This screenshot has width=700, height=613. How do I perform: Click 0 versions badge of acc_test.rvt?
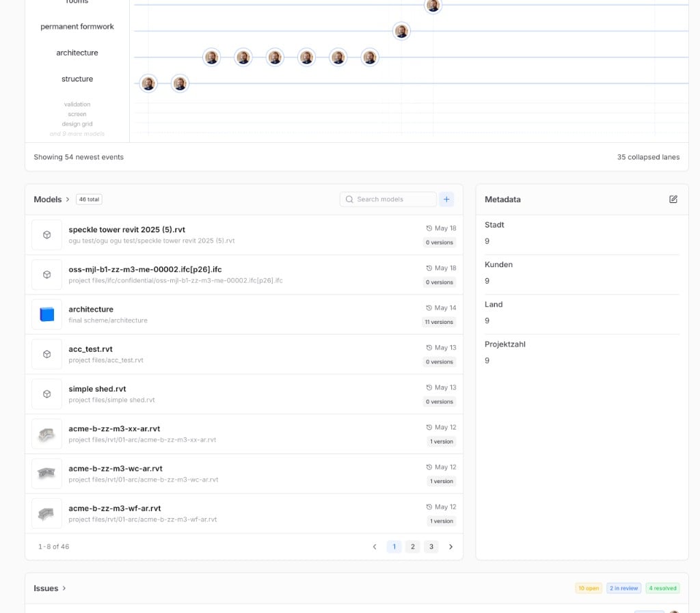pos(440,362)
